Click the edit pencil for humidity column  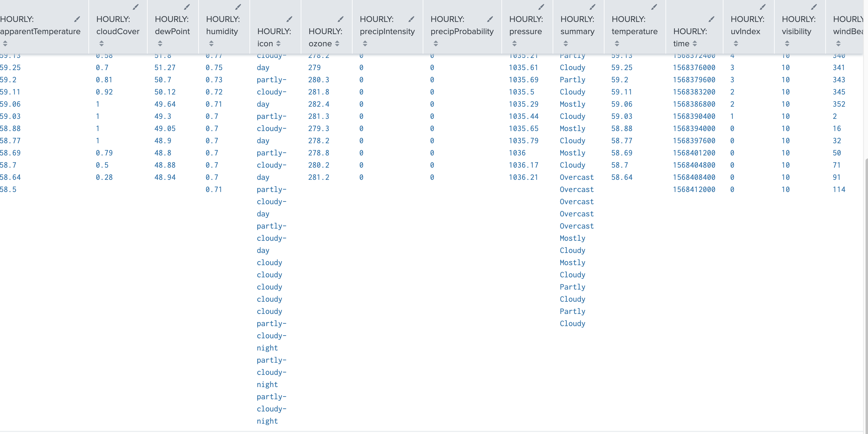coord(238,6)
